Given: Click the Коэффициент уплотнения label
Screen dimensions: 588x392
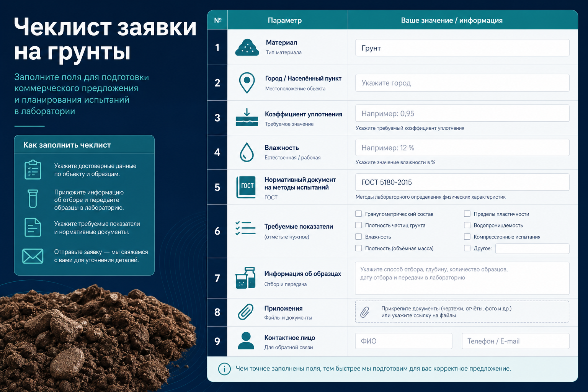Looking at the screenshot, I should (304, 114).
